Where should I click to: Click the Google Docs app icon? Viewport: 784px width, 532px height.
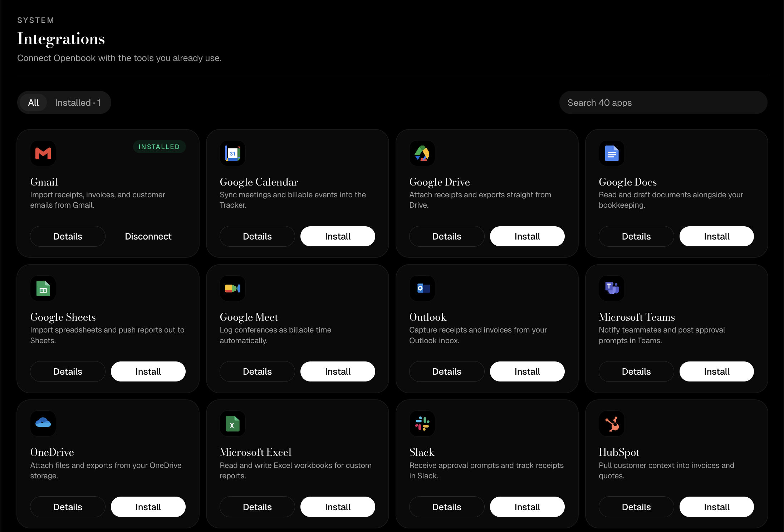(612, 153)
